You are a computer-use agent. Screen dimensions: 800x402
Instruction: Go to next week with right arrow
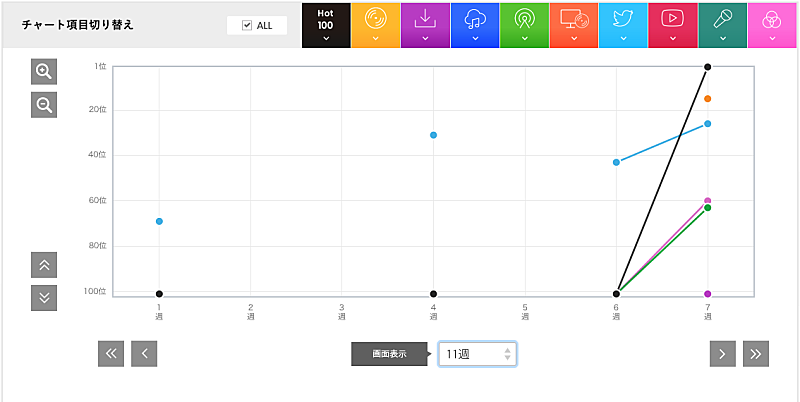coord(723,354)
